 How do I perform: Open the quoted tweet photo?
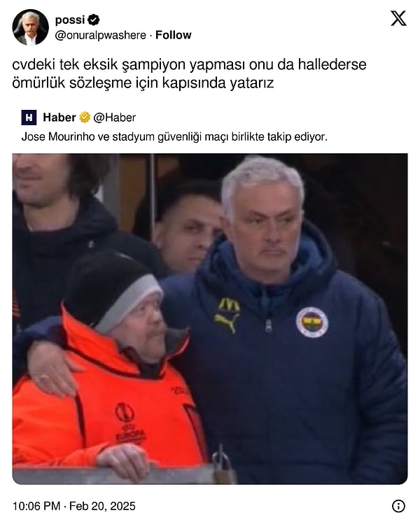pyautogui.click(x=210, y=318)
